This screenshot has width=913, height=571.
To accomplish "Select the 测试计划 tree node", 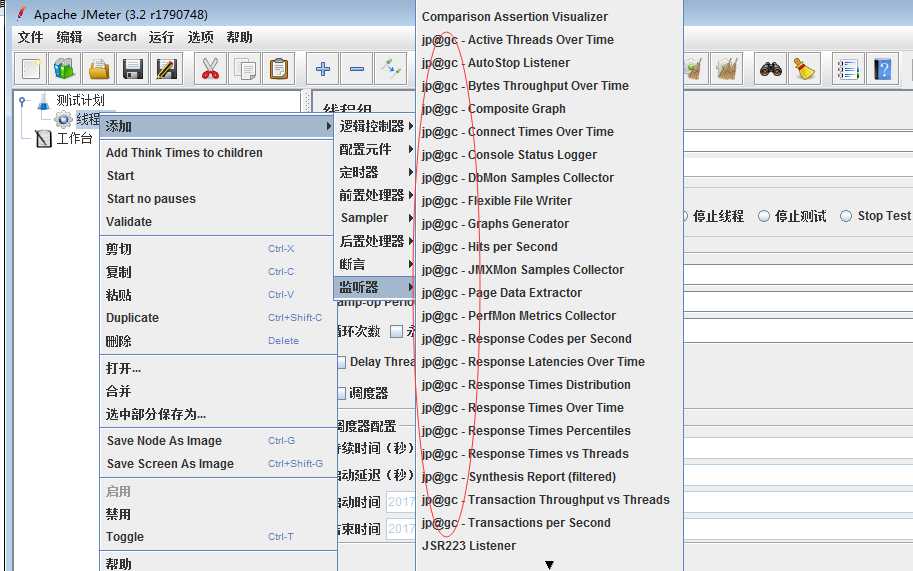I will point(80,100).
